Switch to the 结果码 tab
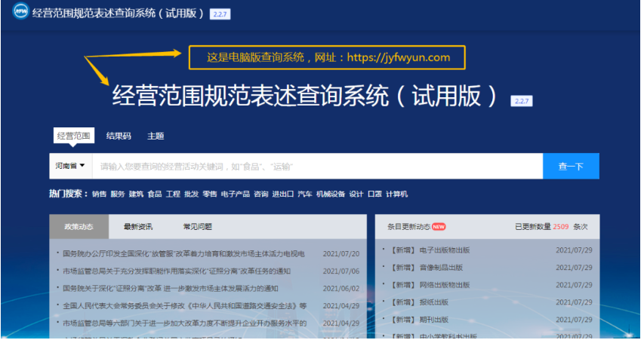This screenshot has width=644, height=340. click(119, 136)
